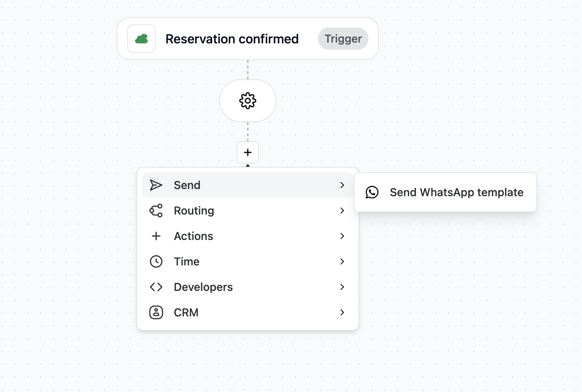Expand the Routing submenu chevron
Image resolution: width=582 pixels, height=392 pixels.
click(x=342, y=211)
